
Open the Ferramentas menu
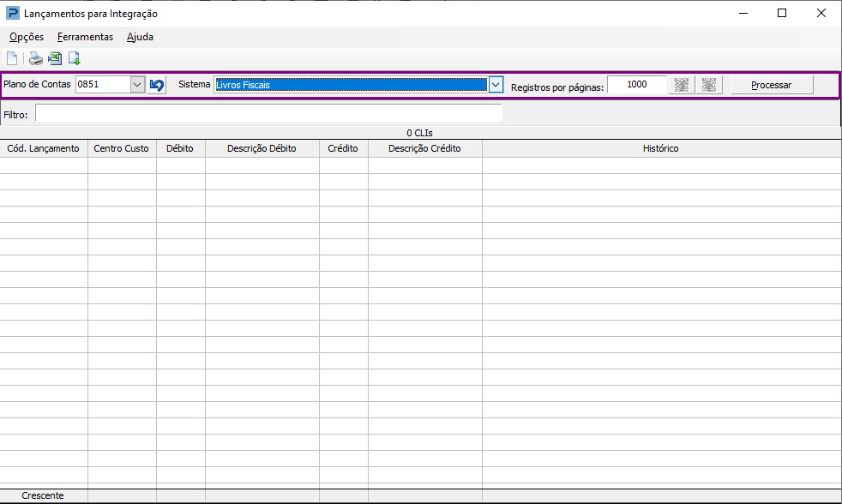point(85,37)
